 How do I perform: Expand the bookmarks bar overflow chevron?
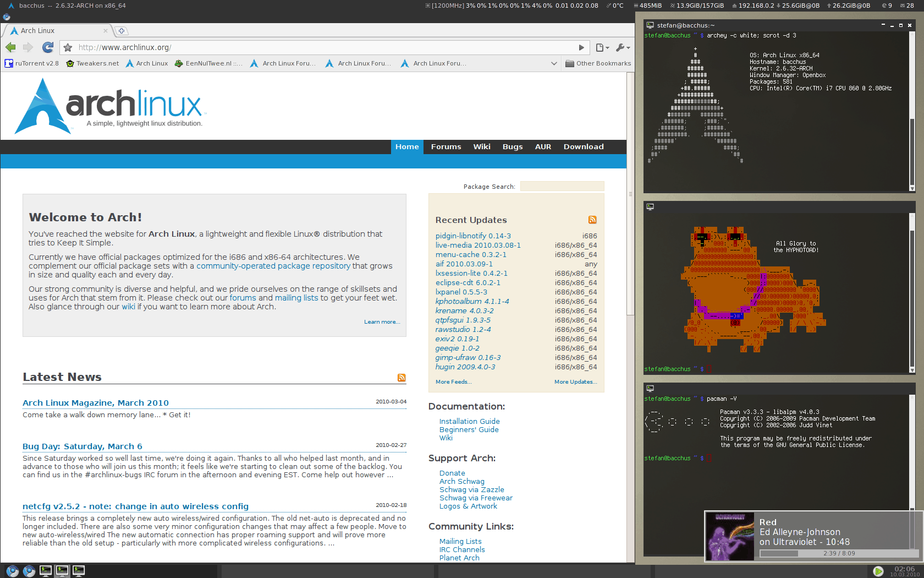pyautogui.click(x=554, y=63)
